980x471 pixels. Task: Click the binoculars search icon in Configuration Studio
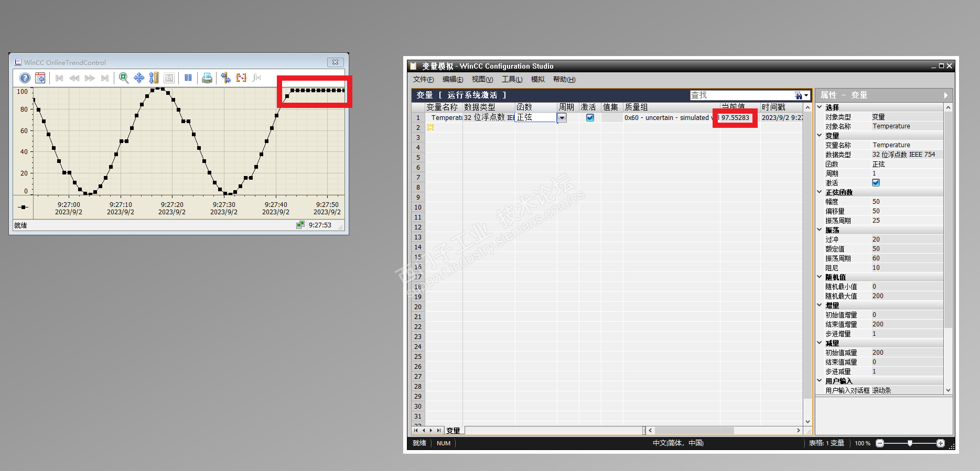pyautogui.click(x=798, y=95)
